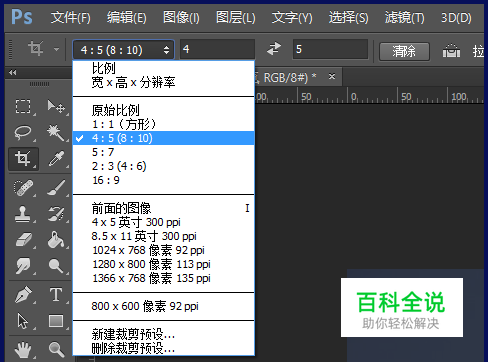
Task: Select the Zoom magnifier tool
Action: coord(56,349)
